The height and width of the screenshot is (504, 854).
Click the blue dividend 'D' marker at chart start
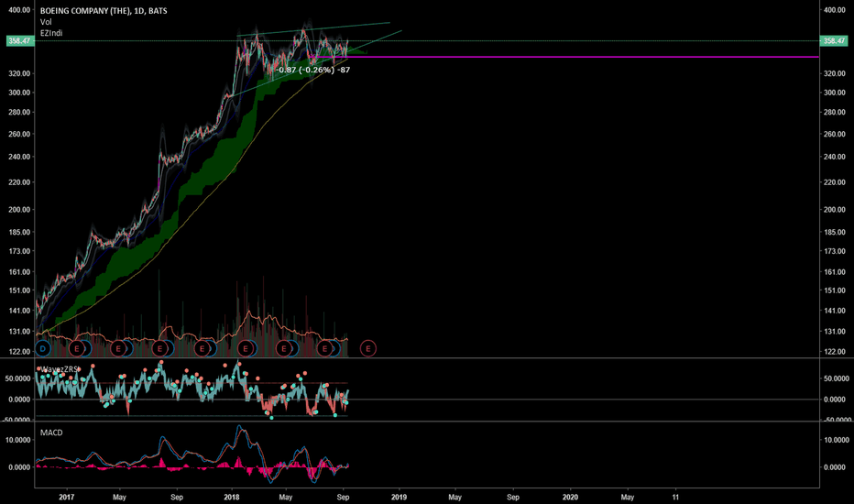pyautogui.click(x=42, y=348)
